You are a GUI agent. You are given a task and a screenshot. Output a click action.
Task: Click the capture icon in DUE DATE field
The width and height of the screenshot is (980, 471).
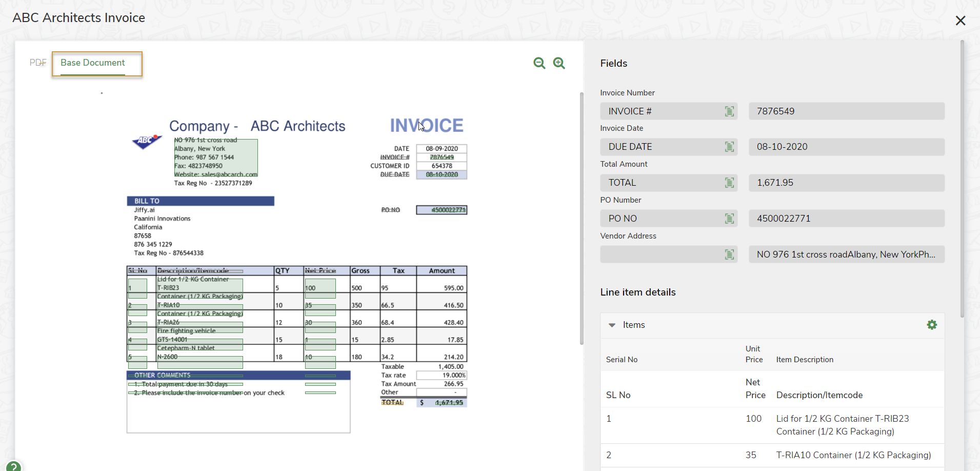coord(729,147)
